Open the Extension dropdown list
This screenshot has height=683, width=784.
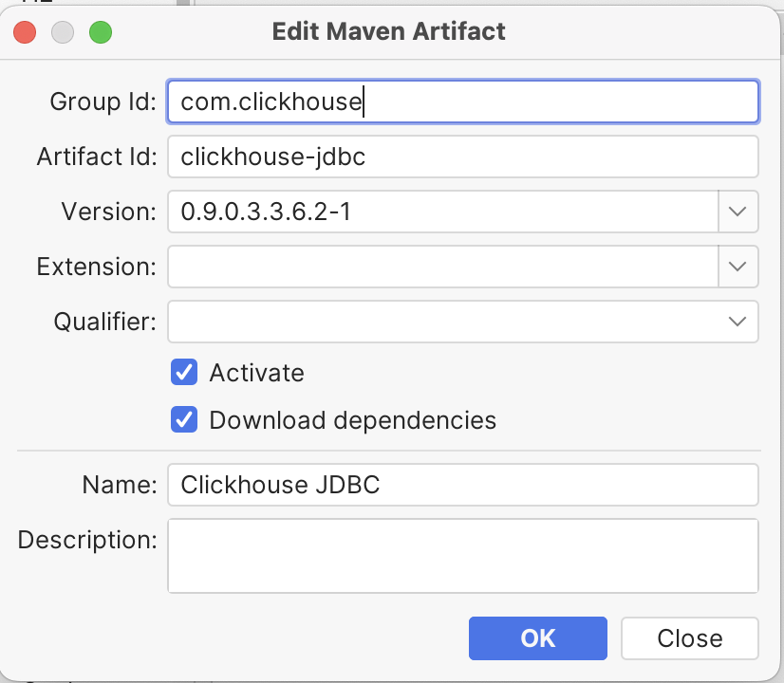[738, 267]
